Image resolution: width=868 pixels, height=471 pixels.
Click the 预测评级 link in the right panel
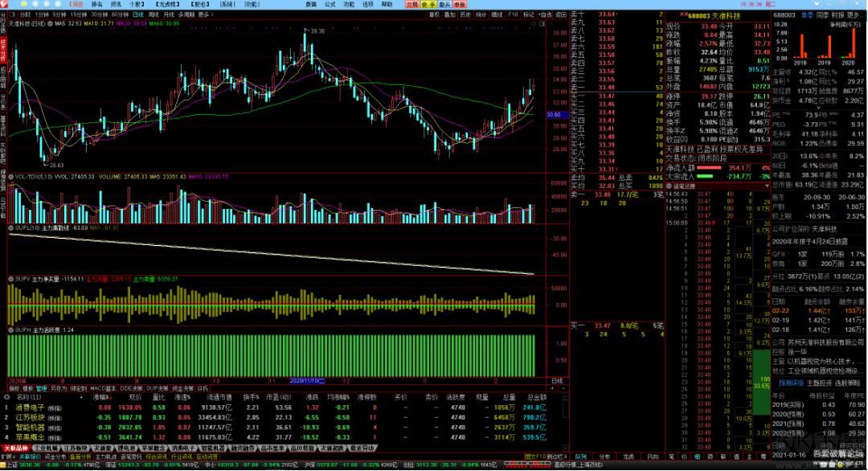(x=792, y=383)
